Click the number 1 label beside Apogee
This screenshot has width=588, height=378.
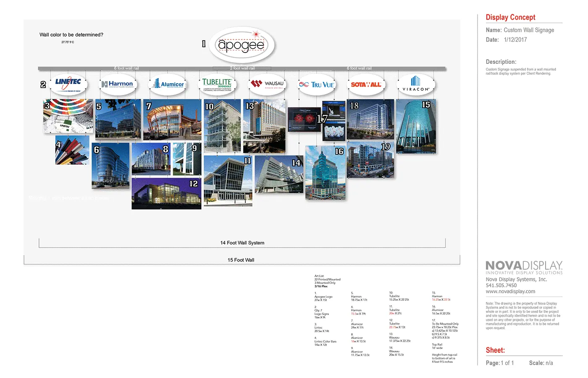(x=204, y=44)
